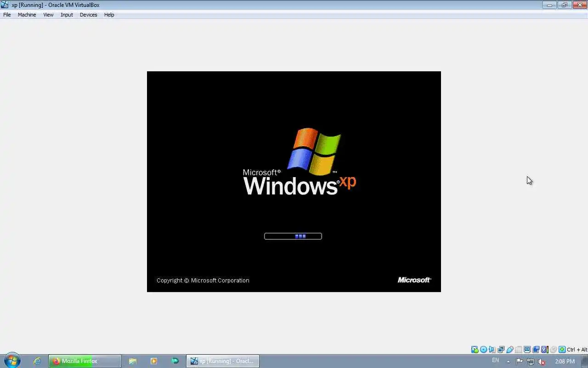Image resolution: width=588 pixels, height=368 pixels.
Task: Restore down the VirtualBox window
Action: [564, 5]
